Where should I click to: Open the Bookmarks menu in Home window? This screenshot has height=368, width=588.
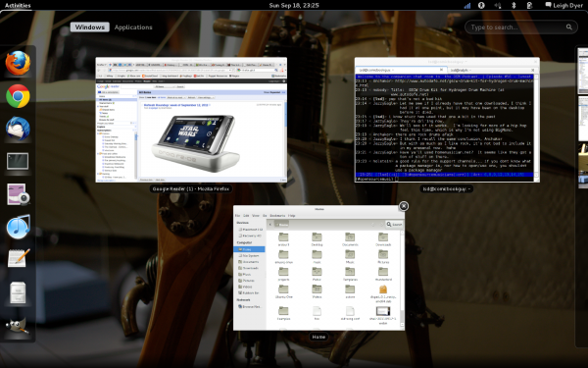click(277, 216)
